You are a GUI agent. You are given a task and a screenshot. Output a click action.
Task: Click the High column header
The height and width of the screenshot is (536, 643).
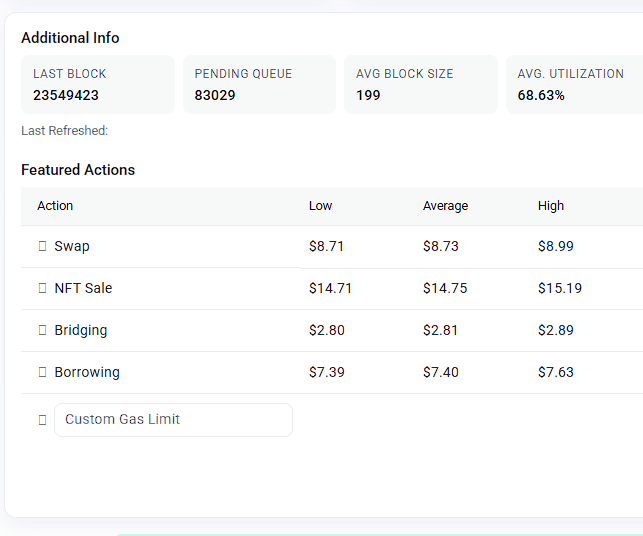click(x=551, y=206)
